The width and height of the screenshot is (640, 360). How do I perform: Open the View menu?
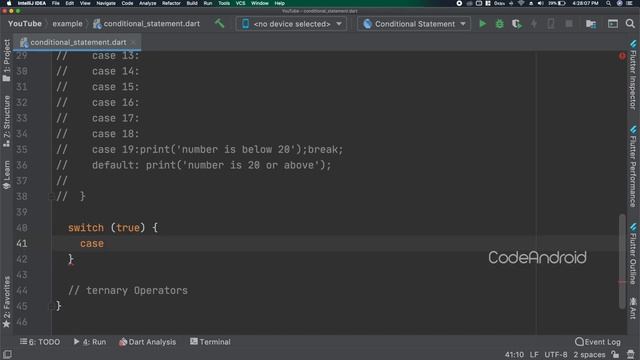pos(85,3)
